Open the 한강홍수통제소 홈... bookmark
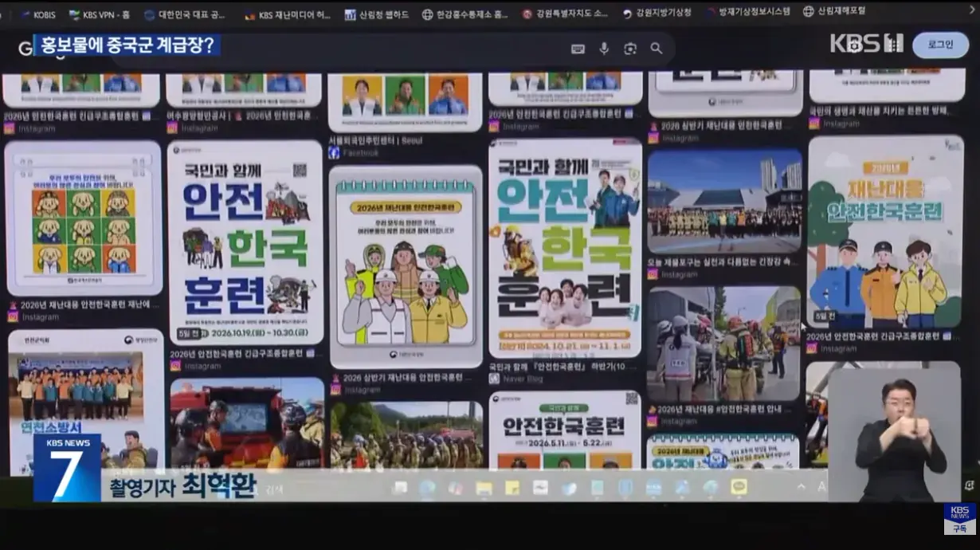The image size is (980, 550). pos(465,14)
